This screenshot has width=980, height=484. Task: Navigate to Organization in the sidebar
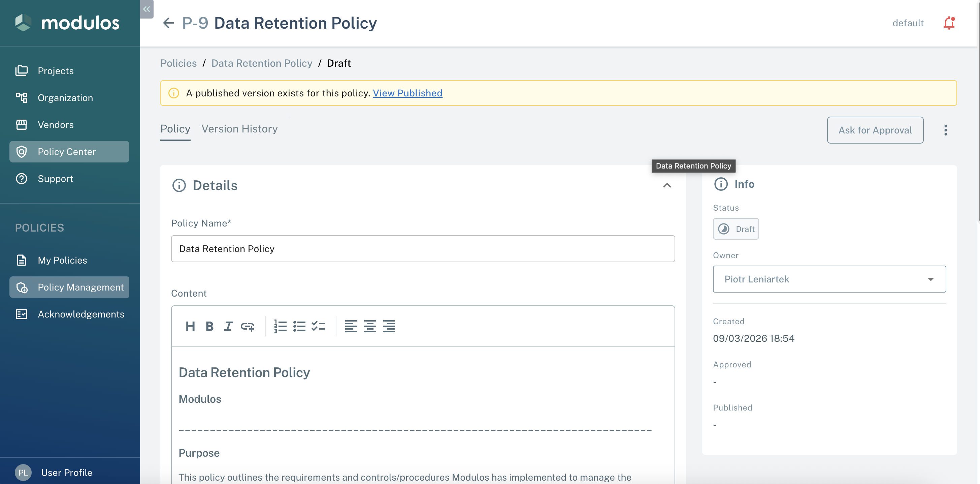(65, 97)
